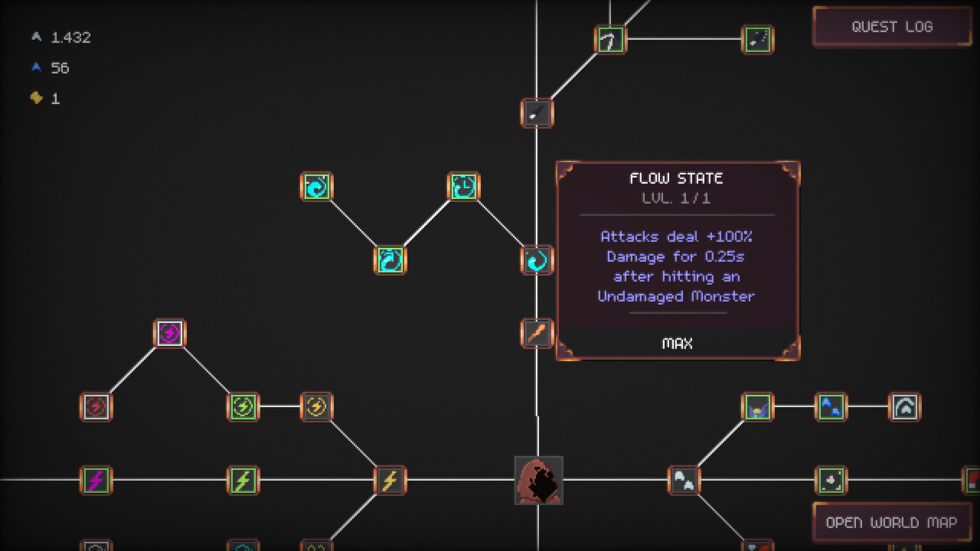980x551 pixels.
Task: Select the cyan spiral node at far left
Action: [x=316, y=186]
